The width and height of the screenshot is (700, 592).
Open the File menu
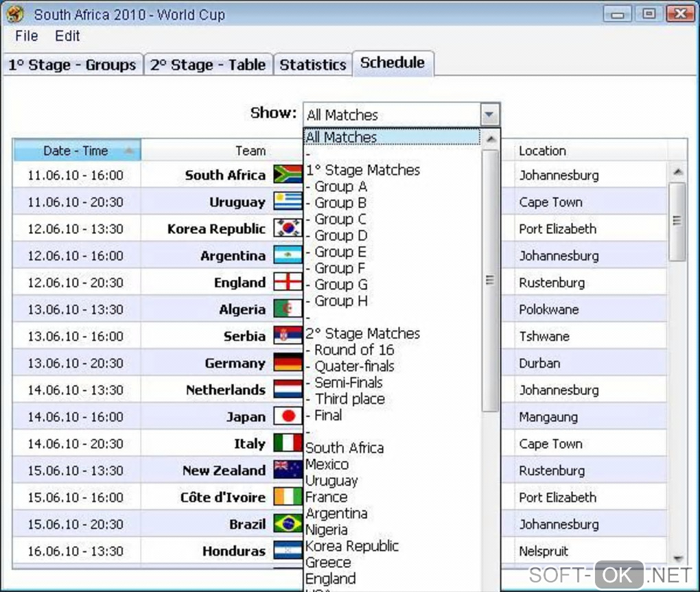26,36
